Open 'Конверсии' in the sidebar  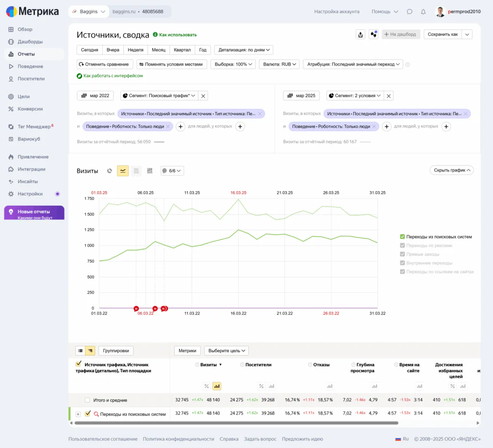(x=30, y=109)
